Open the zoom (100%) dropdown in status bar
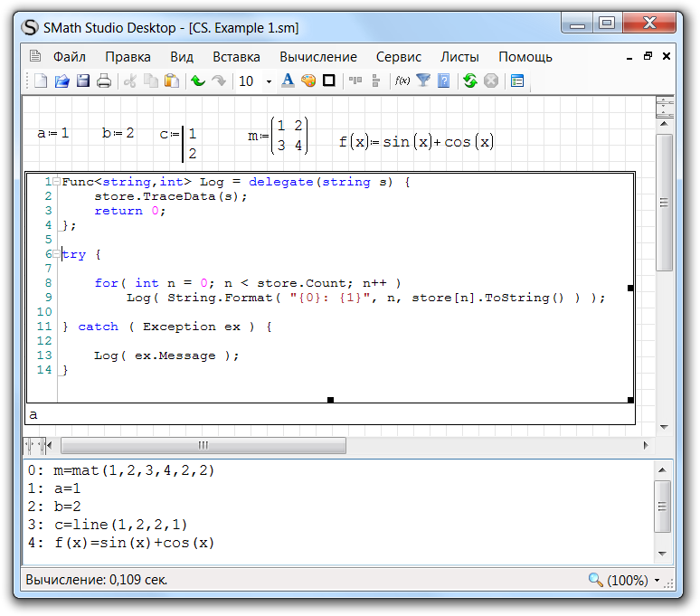The height and width of the screenshot is (616, 700). [657, 580]
